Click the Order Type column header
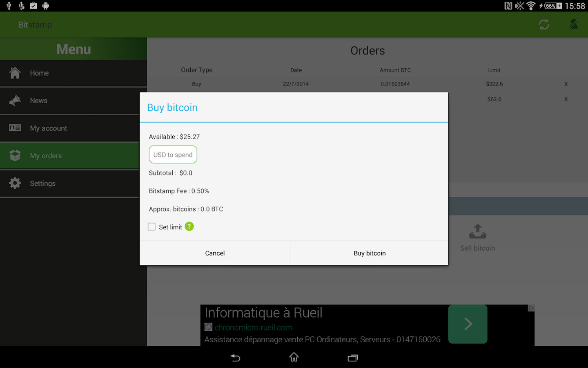The image size is (588, 368). [x=197, y=70]
